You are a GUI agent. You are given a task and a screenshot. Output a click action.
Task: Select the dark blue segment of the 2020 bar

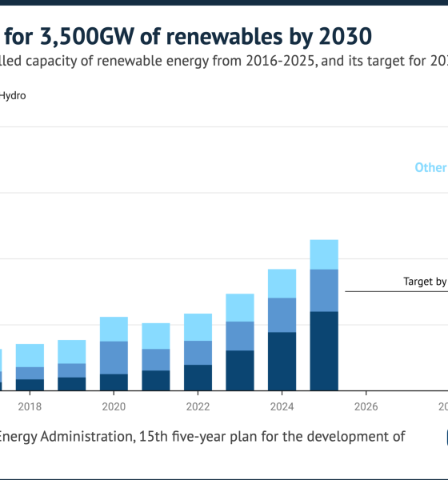(114, 382)
